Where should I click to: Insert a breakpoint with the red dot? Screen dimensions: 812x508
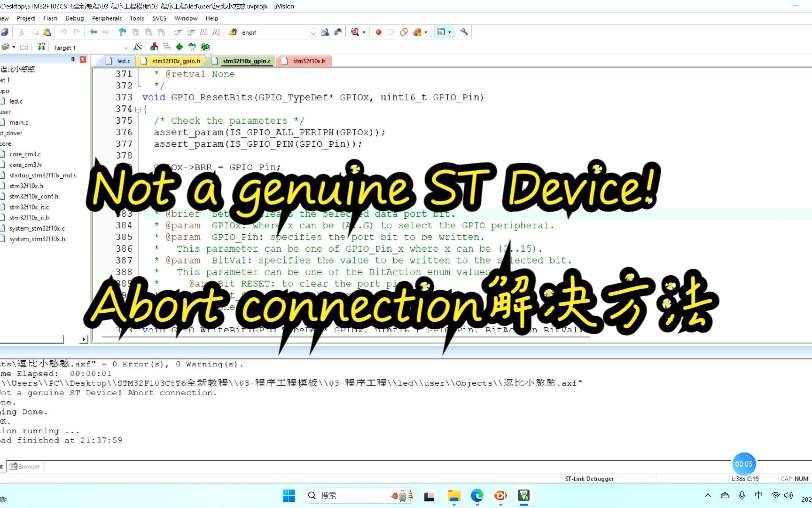pos(378,32)
